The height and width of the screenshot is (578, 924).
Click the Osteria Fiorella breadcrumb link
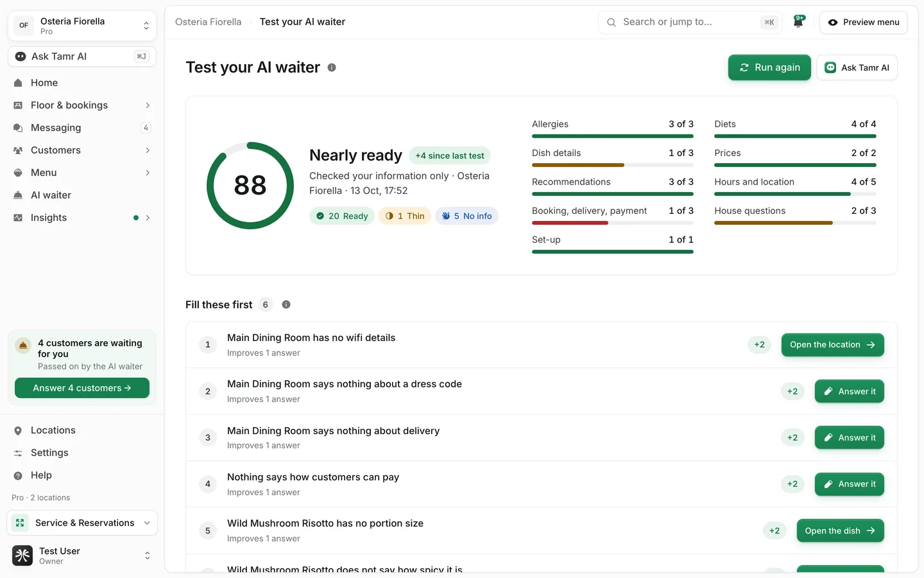coord(209,22)
